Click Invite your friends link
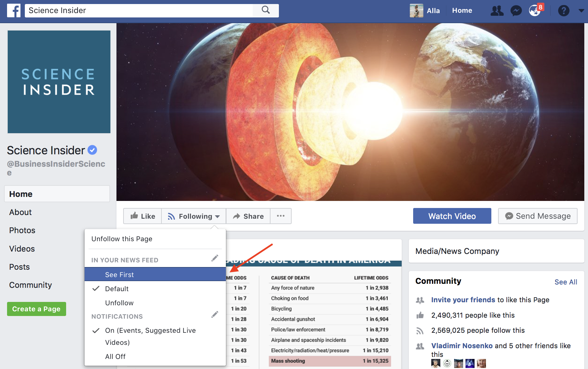 point(463,300)
